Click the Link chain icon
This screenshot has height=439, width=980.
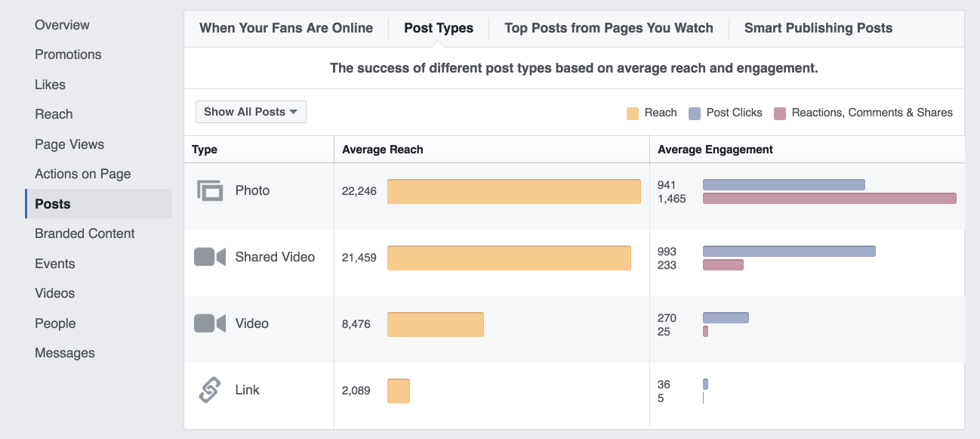209,390
